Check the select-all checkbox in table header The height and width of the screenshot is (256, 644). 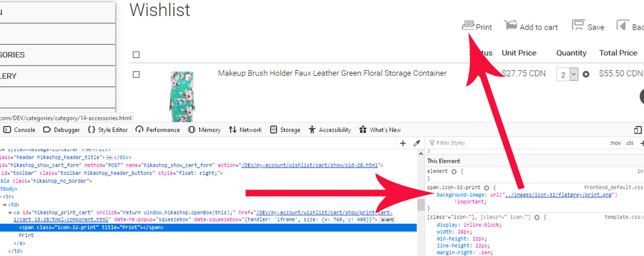tap(137, 55)
